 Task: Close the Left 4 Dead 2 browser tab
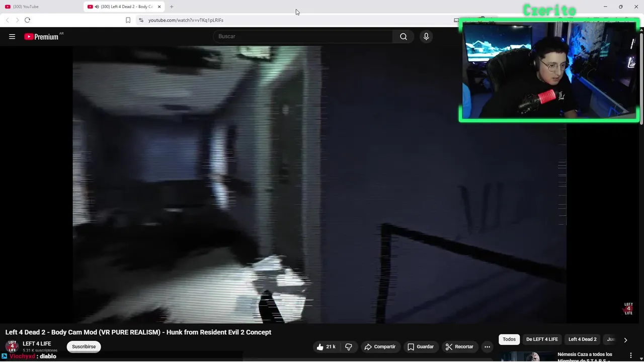point(159,7)
